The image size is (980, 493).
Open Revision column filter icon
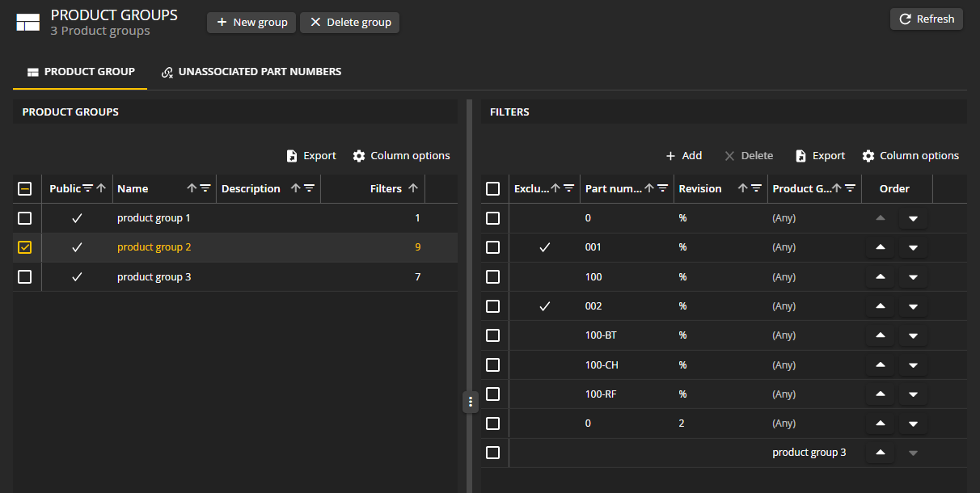click(x=756, y=188)
